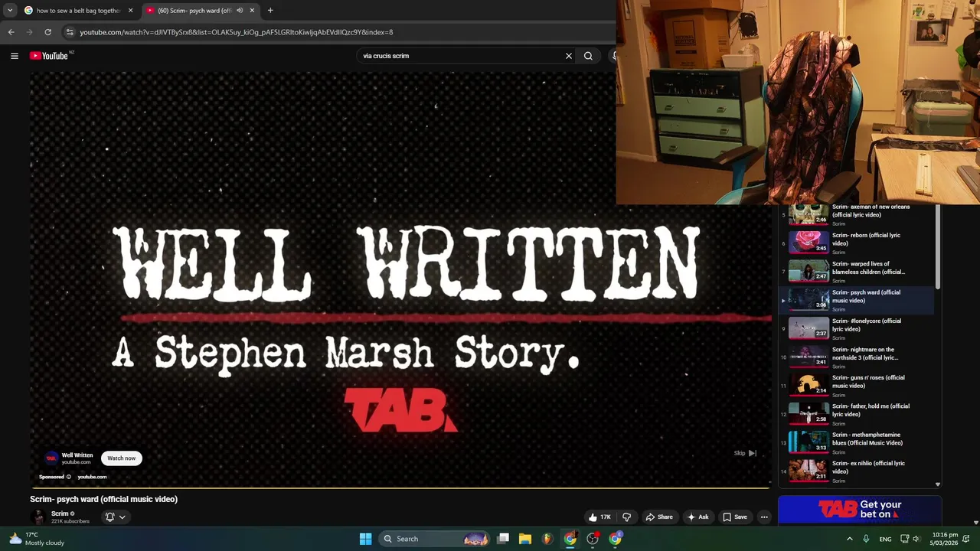
Task: Play 'father, hold me' lyric video
Action: (x=856, y=414)
